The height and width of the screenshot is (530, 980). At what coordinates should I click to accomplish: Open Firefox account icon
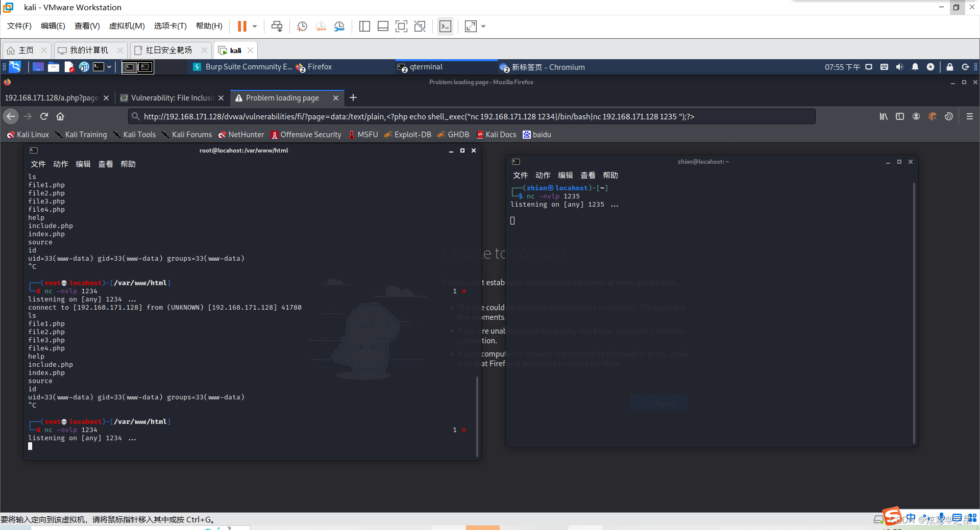pos(916,116)
